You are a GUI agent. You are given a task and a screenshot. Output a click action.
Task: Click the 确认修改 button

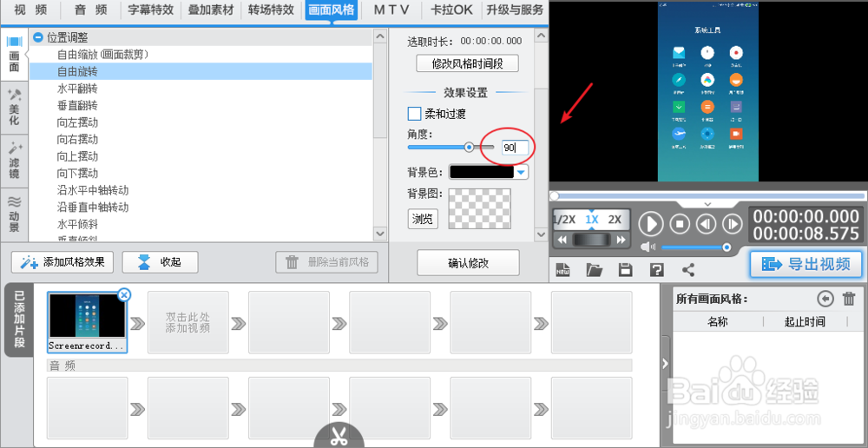pyautogui.click(x=469, y=262)
